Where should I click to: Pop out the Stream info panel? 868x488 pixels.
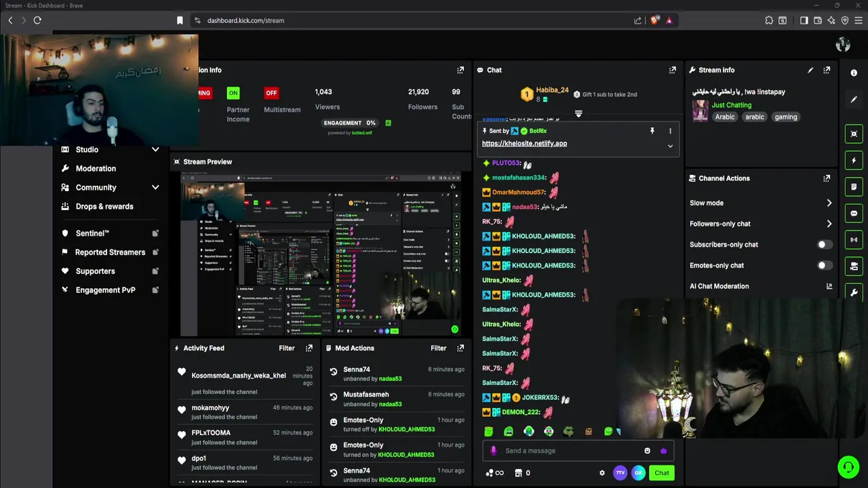[x=826, y=70]
